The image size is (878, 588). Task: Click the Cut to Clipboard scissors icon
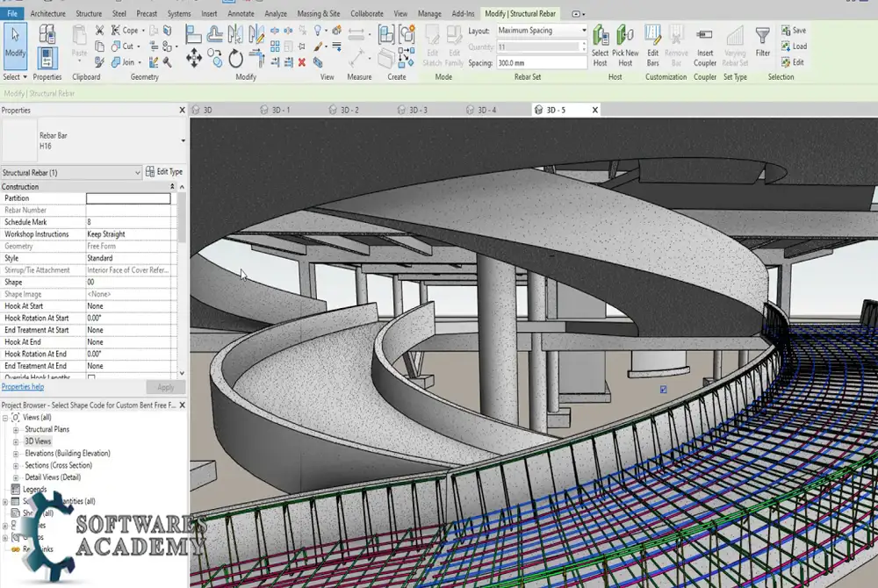[x=99, y=30]
